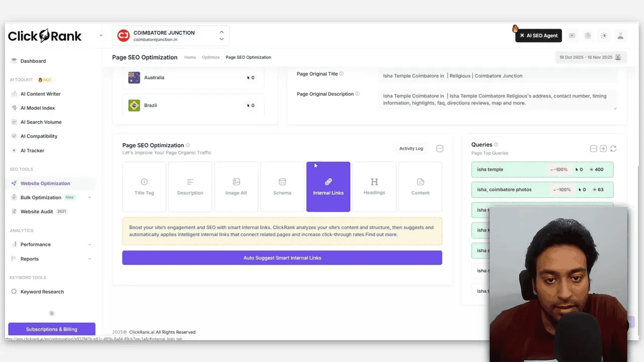Toggle light/dark theme in the top bar
644x362 pixels.
(604, 35)
